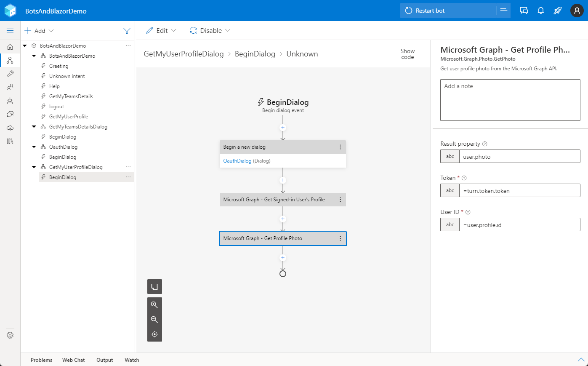Open the Package manager library icon

coord(10,141)
